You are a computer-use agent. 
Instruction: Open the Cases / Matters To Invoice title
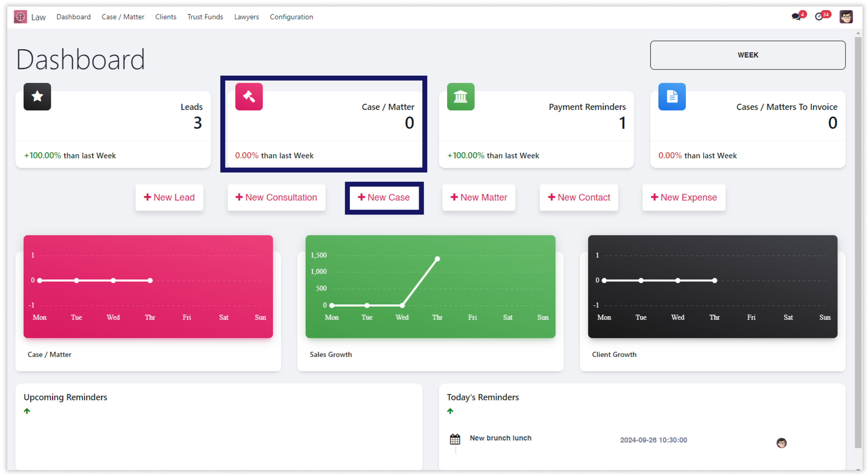point(787,107)
